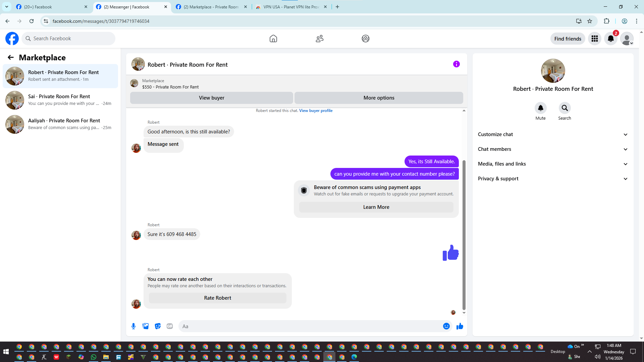This screenshot has width=644, height=362.
Task: Open the Facebook menu grid icon
Action: (594, 39)
